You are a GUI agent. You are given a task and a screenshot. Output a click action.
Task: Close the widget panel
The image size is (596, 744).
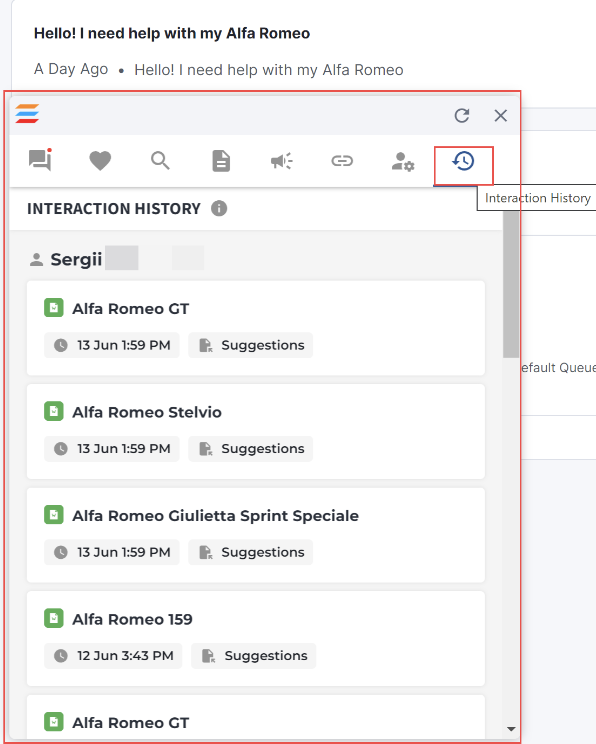(501, 115)
